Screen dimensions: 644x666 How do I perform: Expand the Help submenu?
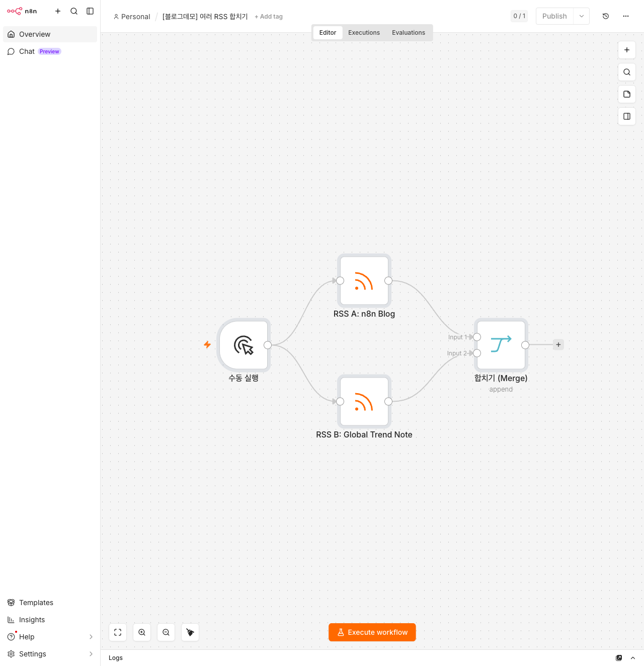[91, 637]
